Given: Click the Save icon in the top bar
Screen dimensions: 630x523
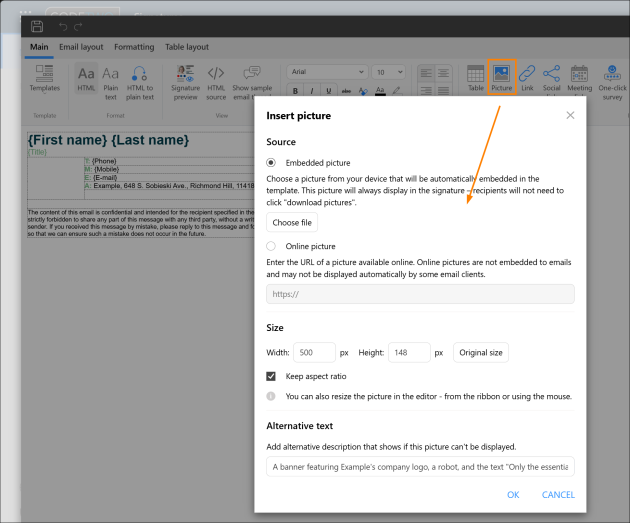Looking at the screenshot, I should coord(37,27).
